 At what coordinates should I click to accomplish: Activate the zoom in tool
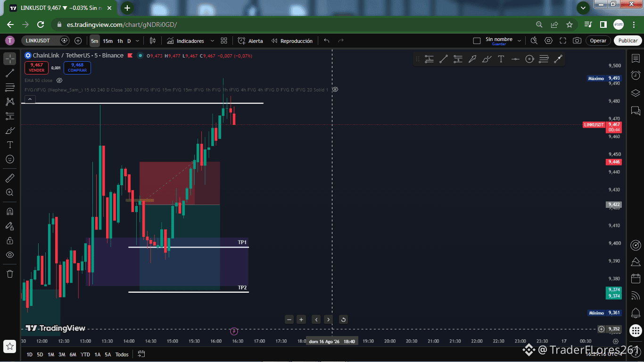[x=10, y=192]
